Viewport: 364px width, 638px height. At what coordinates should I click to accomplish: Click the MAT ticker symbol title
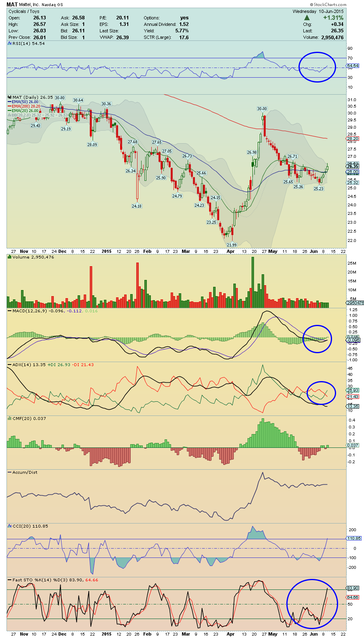[12, 5]
